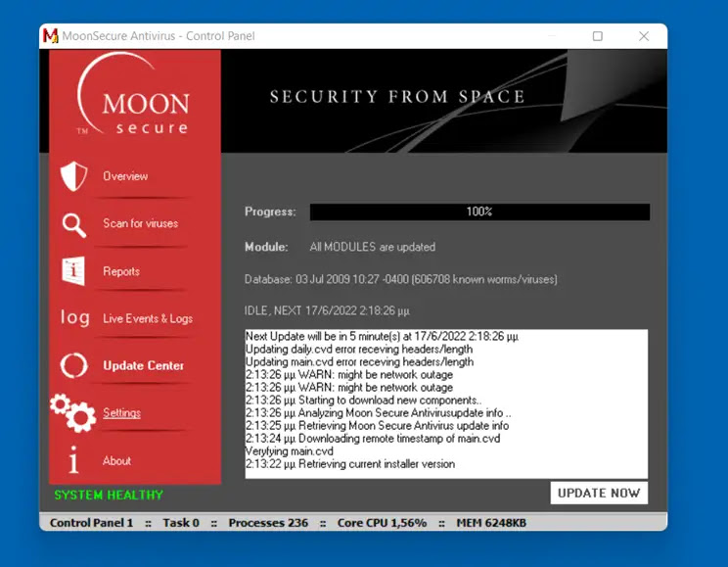Click the Reports document icon

point(73,270)
